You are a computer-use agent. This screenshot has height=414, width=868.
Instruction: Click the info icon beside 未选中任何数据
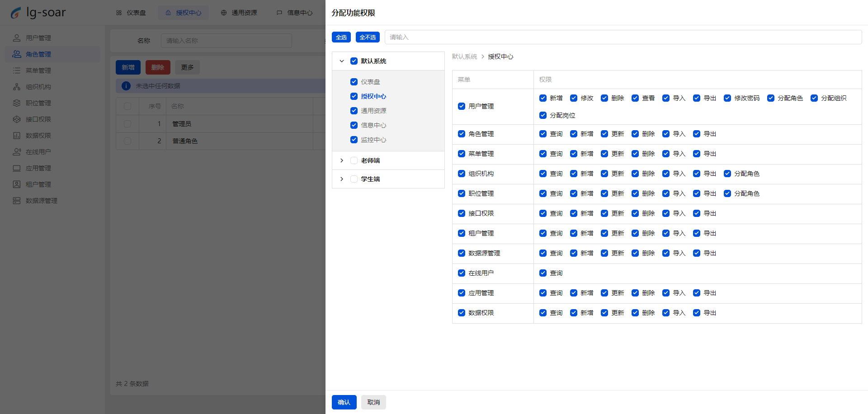pos(126,86)
